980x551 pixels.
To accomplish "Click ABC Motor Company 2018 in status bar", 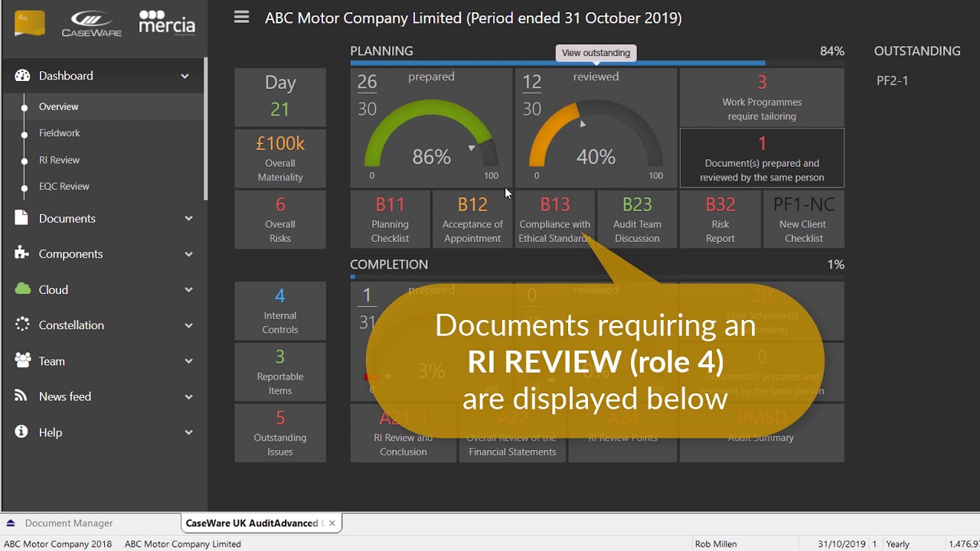I will point(58,544).
